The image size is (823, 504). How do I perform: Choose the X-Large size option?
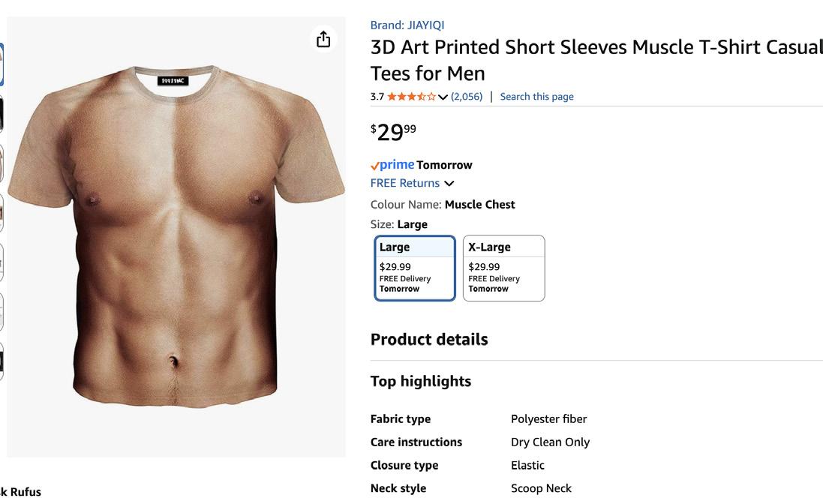(503, 268)
